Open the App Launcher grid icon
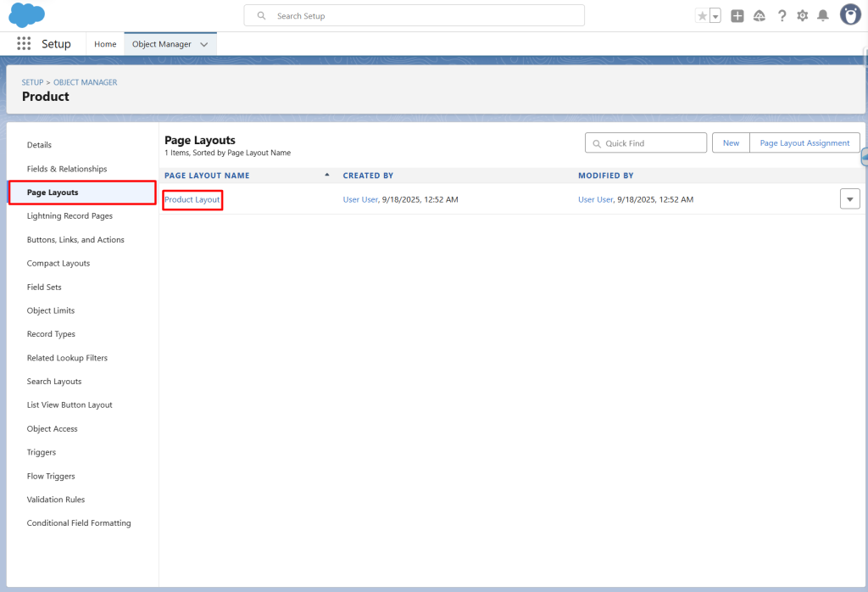Image resolution: width=868 pixels, height=592 pixels. (x=24, y=44)
